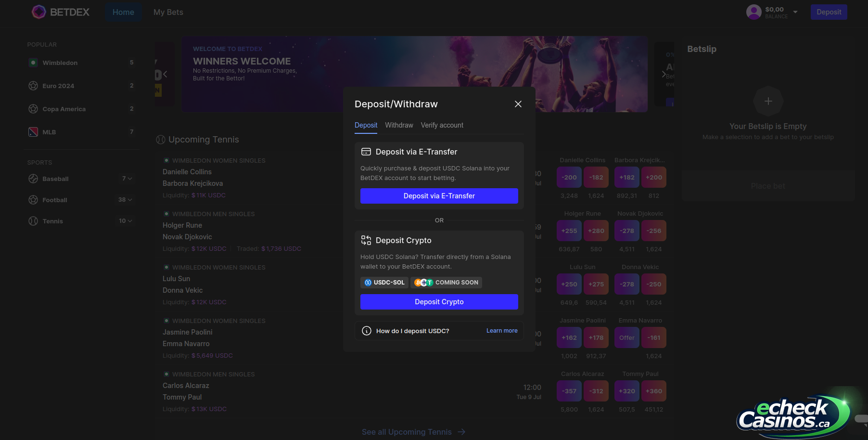Click the user avatar icon
Screen dimensions: 868x440
[753, 12]
